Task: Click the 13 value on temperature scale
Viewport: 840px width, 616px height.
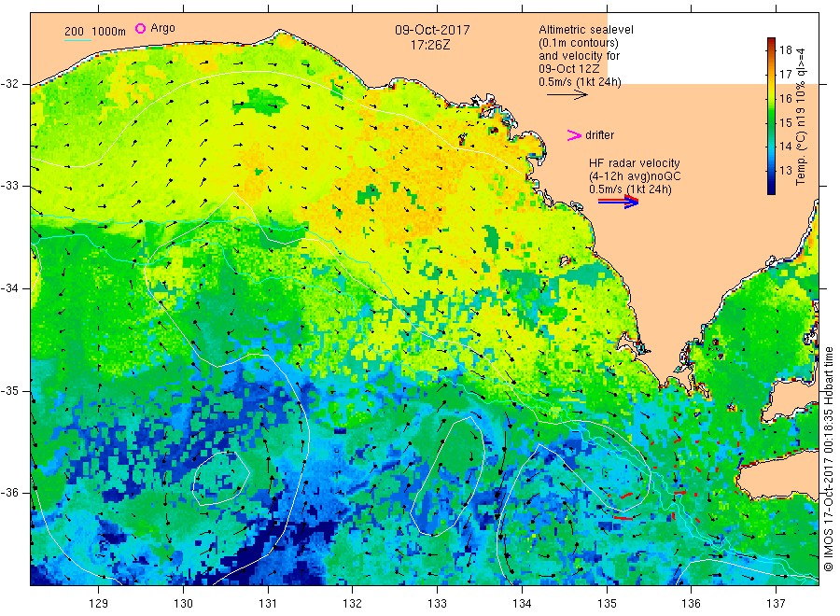Action: 785,171
